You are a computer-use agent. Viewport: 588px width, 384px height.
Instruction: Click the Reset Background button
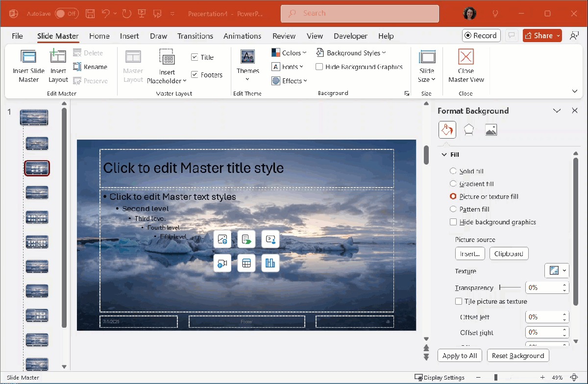click(518, 356)
